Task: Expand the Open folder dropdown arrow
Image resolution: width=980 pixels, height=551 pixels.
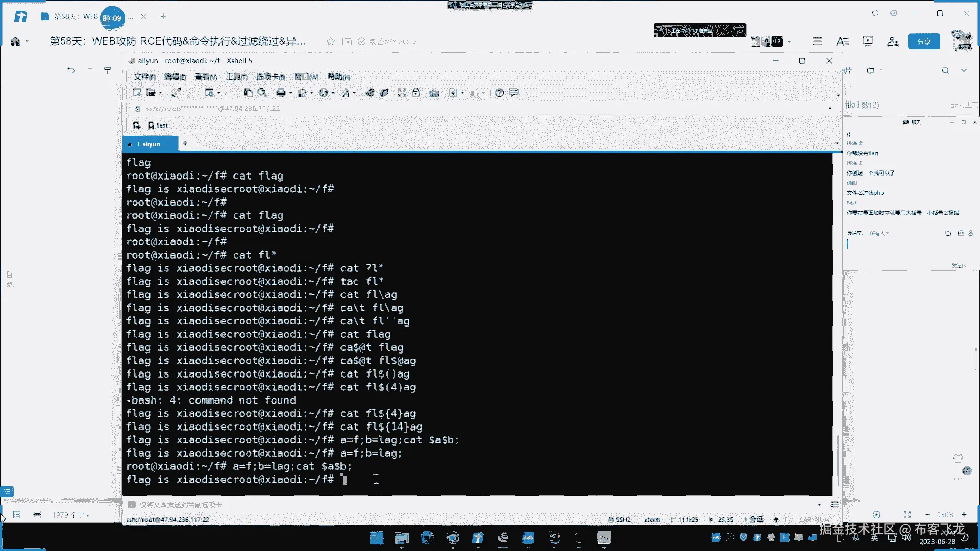Action: point(160,93)
